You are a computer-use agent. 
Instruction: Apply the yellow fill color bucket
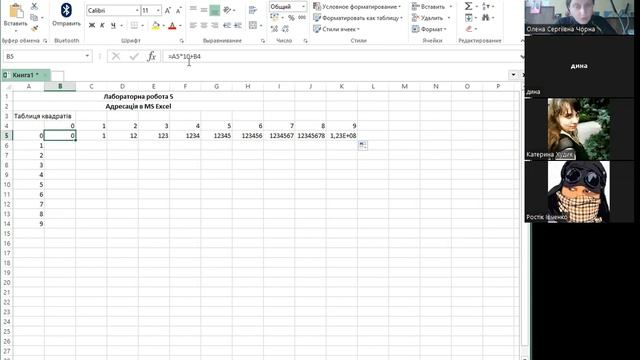click(156, 26)
